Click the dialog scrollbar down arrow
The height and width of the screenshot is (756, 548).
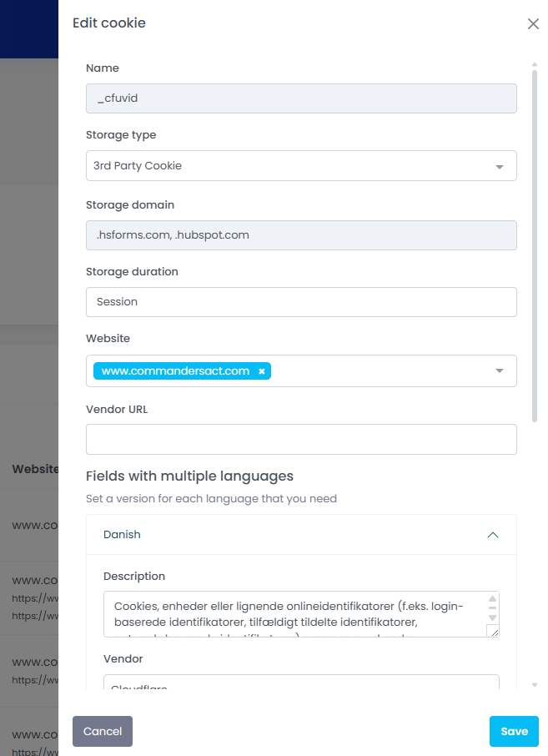[x=535, y=685]
